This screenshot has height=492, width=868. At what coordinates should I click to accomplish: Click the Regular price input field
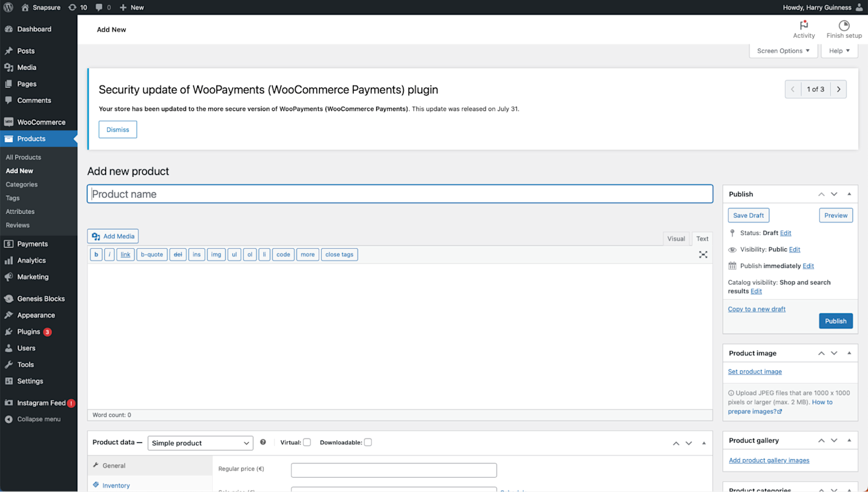[x=394, y=470]
